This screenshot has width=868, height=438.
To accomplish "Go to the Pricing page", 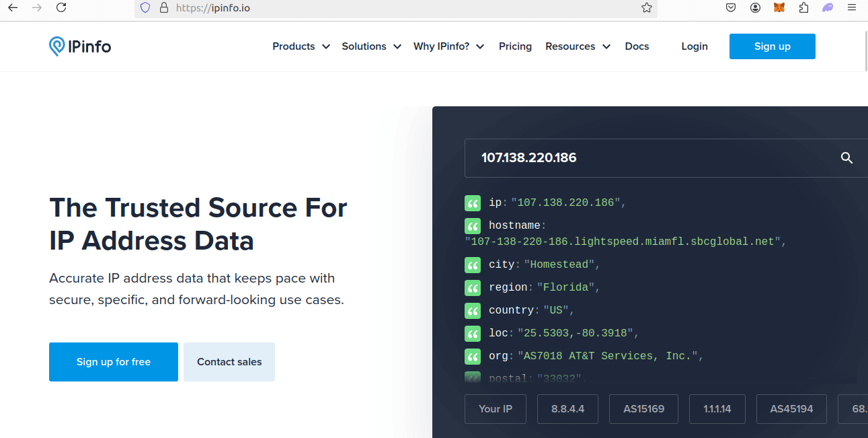I will pos(515,46).
